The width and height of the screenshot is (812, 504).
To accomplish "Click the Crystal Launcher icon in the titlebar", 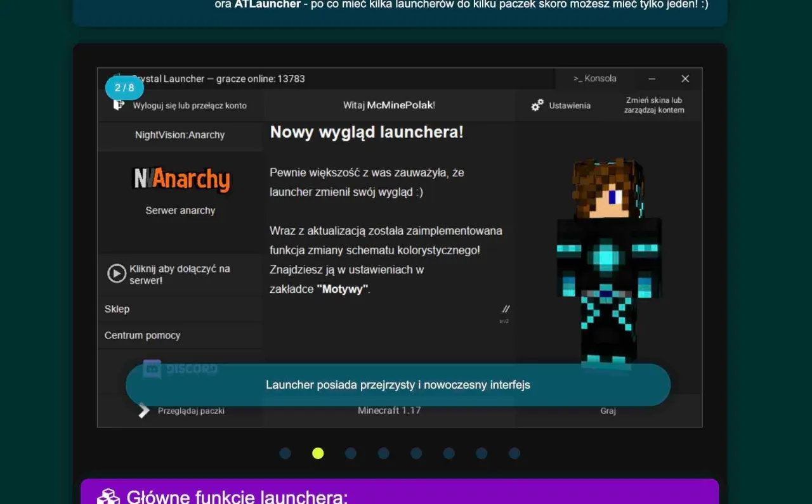I will [118, 78].
